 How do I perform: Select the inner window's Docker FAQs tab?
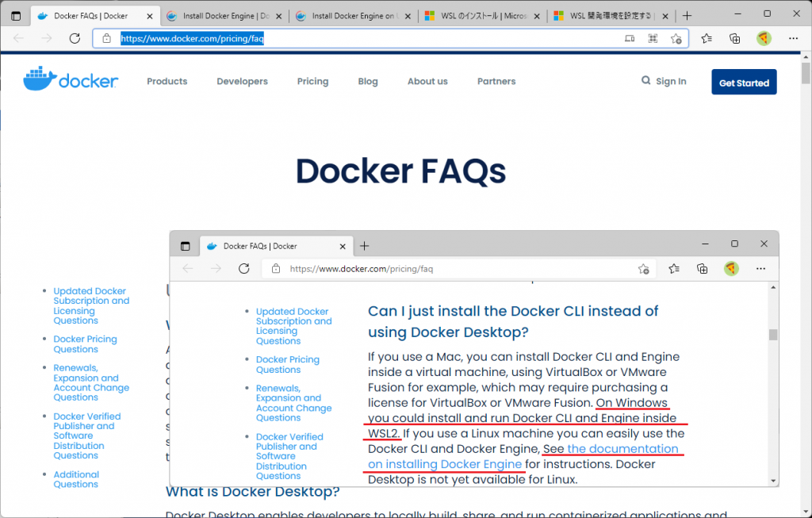tap(275, 246)
